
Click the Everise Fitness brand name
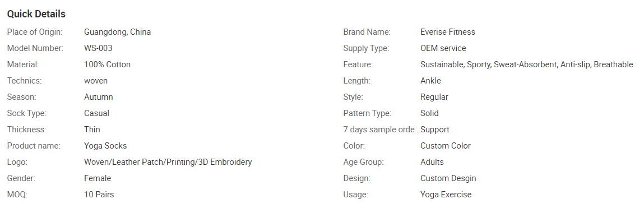[448, 32]
